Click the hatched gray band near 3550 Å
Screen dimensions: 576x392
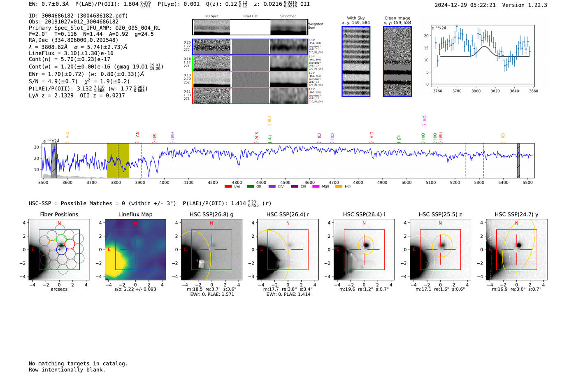[54, 161]
